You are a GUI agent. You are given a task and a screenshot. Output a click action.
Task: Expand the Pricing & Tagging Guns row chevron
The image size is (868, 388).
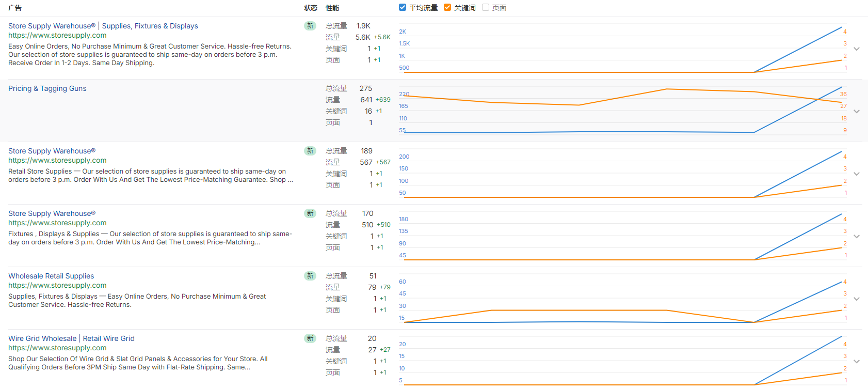[x=857, y=112]
